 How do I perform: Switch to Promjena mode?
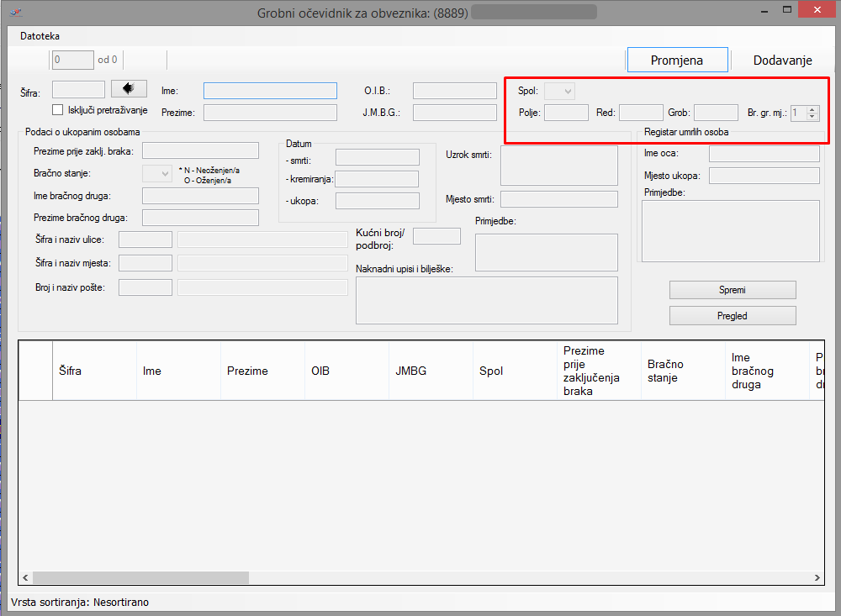677,61
